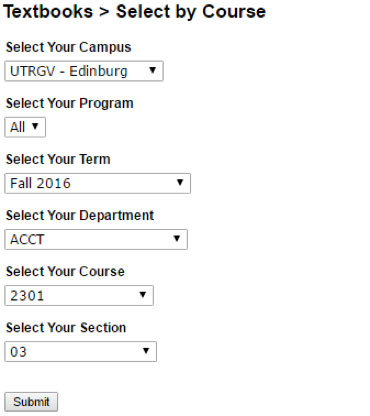Click the Select Your Section label
Screen dimensions: 370x416
click(x=66, y=328)
